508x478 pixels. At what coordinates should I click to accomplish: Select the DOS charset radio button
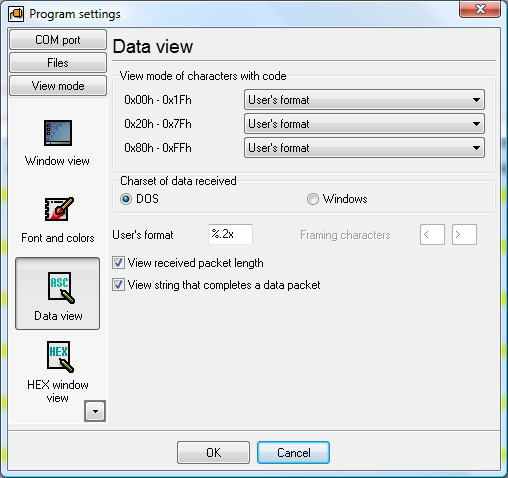126,199
